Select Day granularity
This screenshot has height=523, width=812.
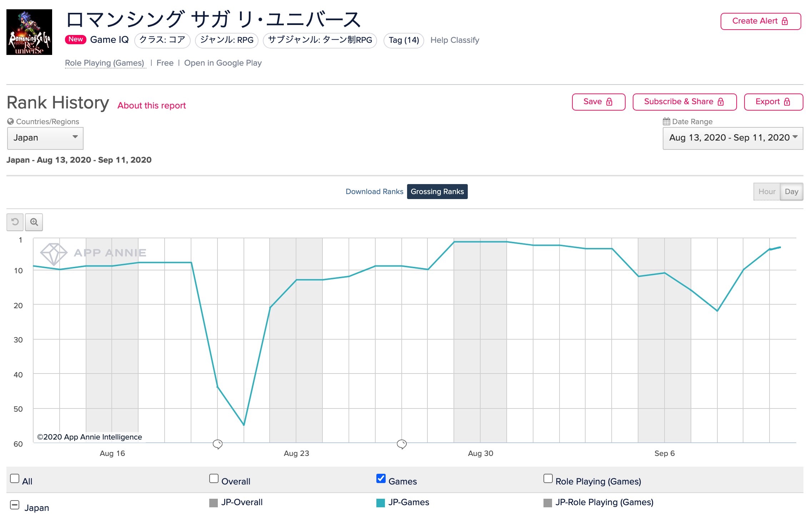point(792,192)
